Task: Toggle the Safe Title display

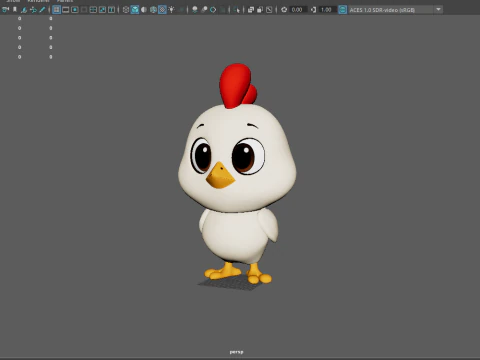Action: click(111, 10)
